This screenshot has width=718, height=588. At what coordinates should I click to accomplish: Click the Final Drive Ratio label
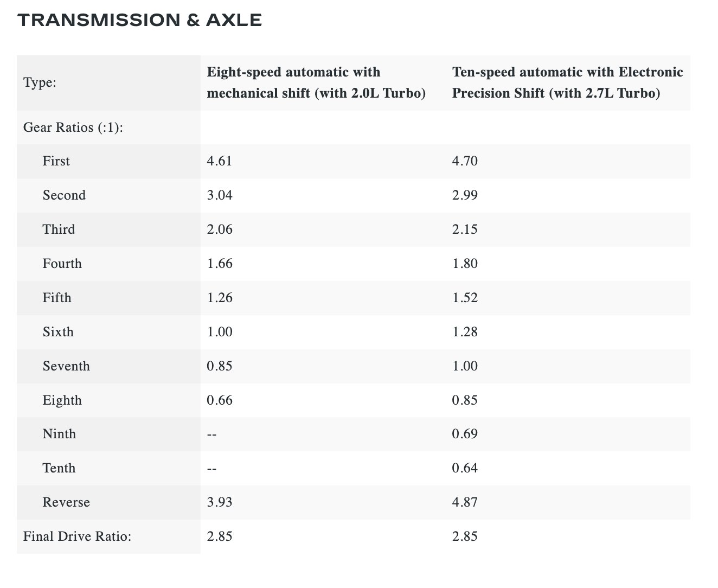pos(78,536)
